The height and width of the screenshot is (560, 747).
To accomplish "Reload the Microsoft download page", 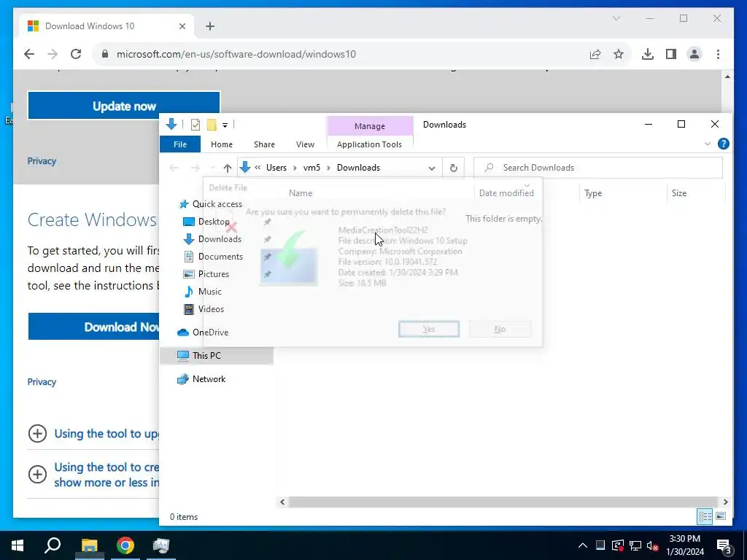I will tap(76, 54).
